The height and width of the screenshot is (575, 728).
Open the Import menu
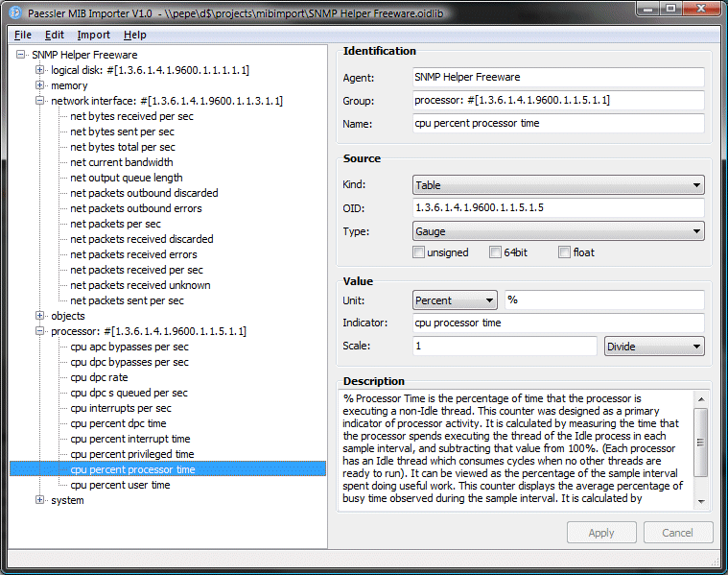(93, 35)
